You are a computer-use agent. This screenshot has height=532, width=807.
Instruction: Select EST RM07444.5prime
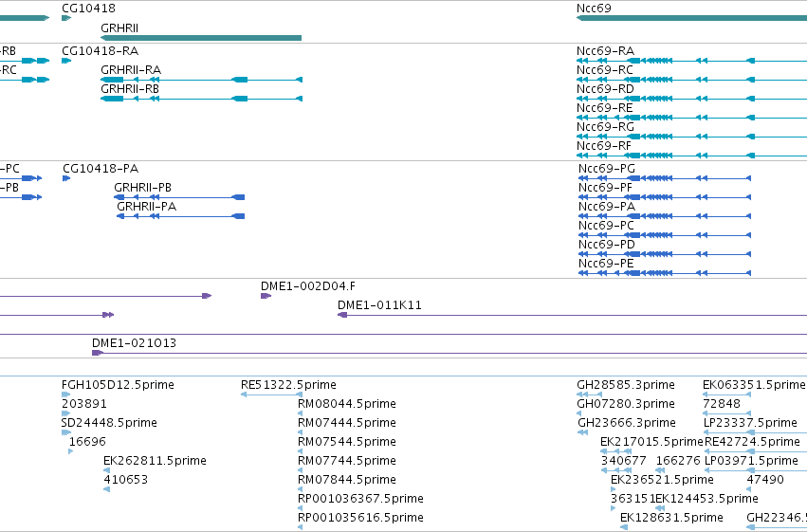click(347, 423)
